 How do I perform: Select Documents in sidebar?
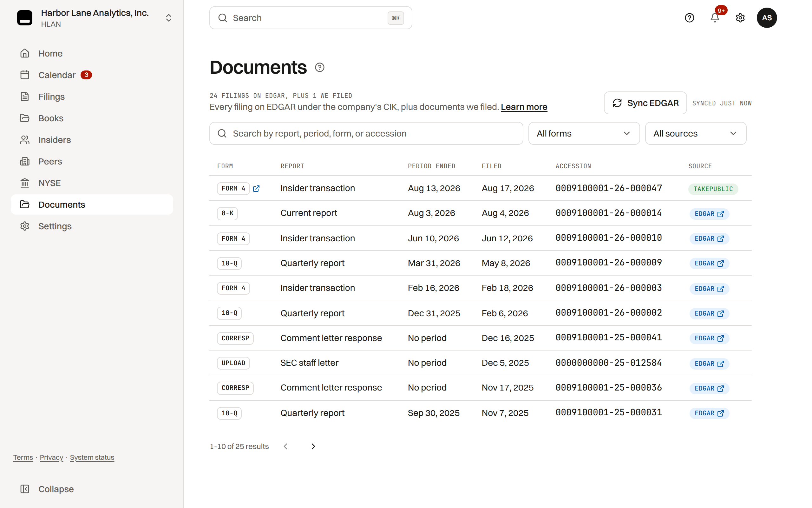pyautogui.click(x=92, y=204)
